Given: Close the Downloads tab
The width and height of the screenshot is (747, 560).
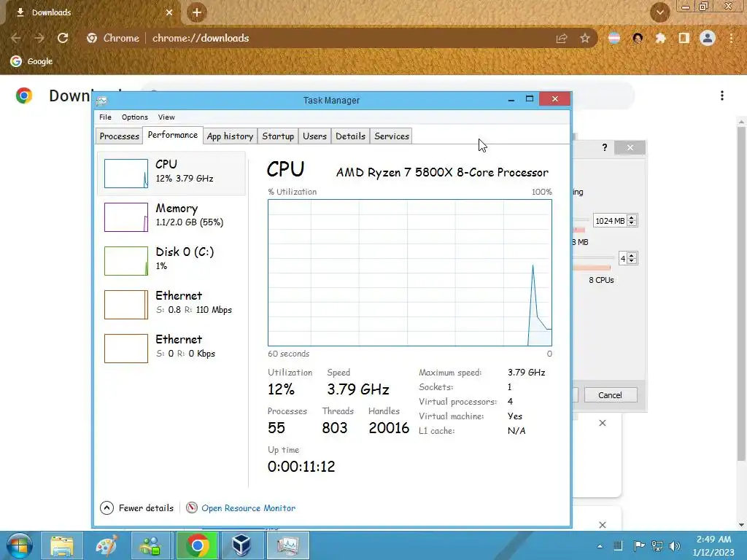Looking at the screenshot, I should click(169, 12).
